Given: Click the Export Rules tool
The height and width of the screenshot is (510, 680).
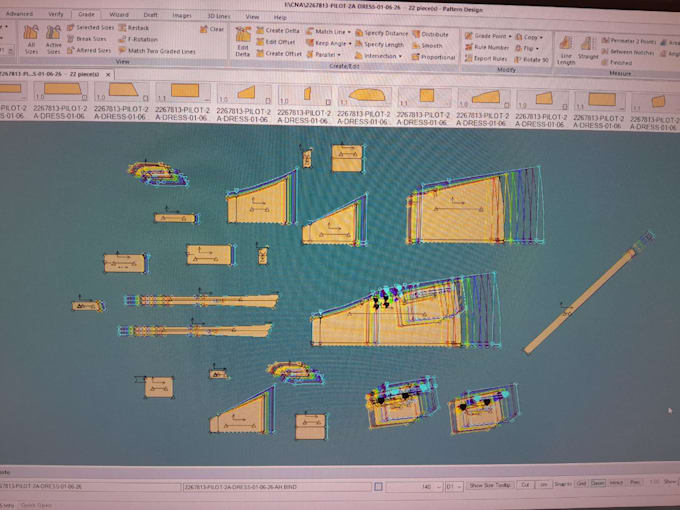Looking at the screenshot, I should 486,58.
